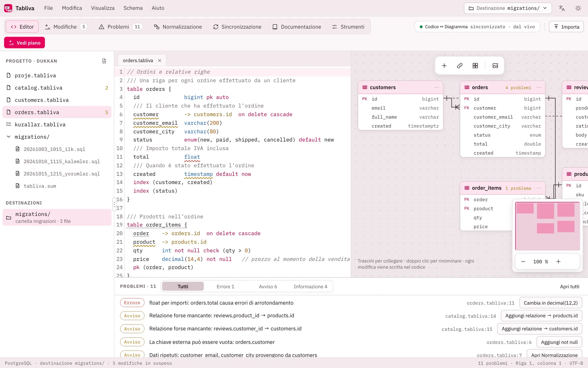Close the orders.tabliva editor tab

[x=160, y=61]
